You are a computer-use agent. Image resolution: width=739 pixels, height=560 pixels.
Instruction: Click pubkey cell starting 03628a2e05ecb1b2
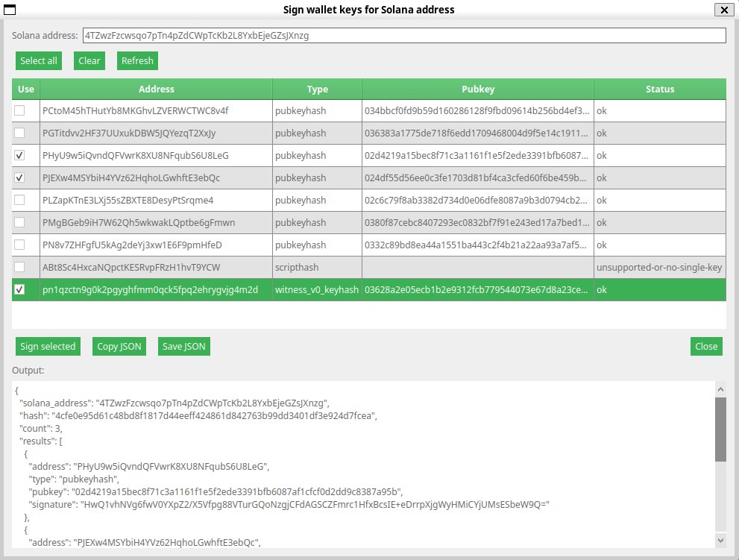click(478, 290)
